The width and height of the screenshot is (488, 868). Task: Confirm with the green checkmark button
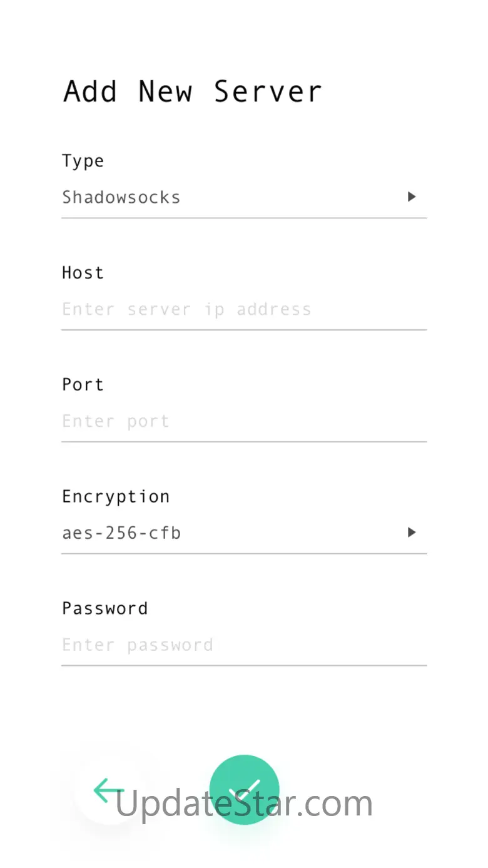pyautogui.click(x=244, y=789)
